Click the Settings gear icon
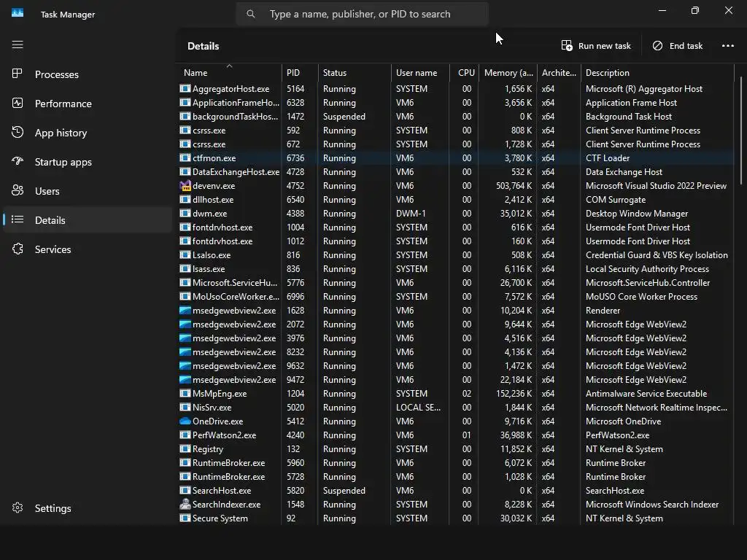This screenshot has width=747, height=560. tap(18, 507)
